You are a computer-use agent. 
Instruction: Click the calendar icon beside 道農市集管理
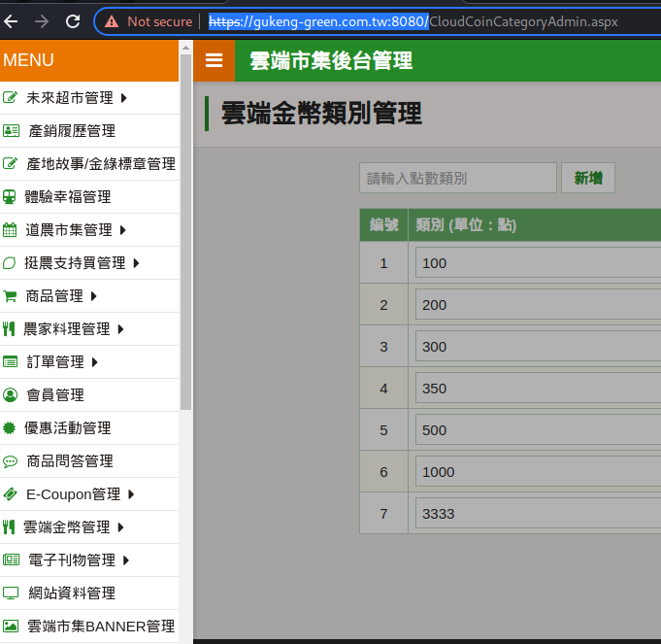(10, 230)
